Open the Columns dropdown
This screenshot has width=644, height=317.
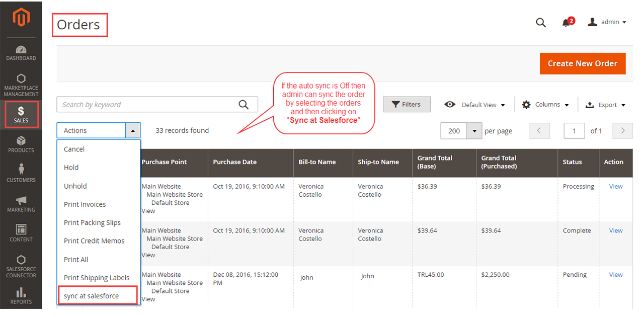click(546, 105)
